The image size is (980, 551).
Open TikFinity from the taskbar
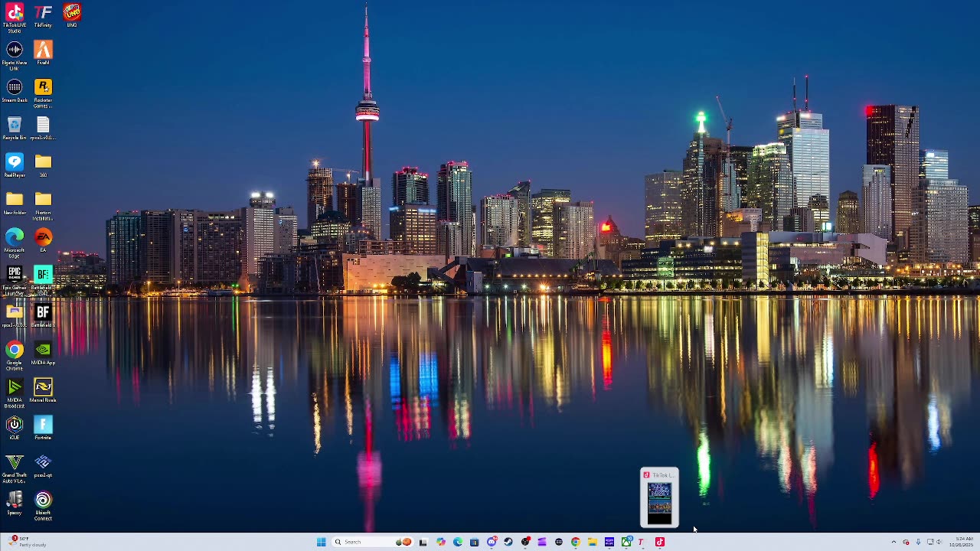click(642, 542)
